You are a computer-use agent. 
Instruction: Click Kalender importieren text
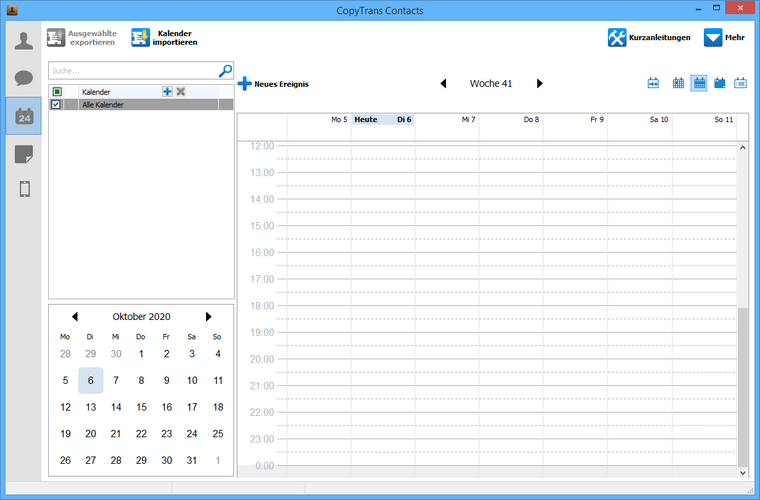[175, 38]
